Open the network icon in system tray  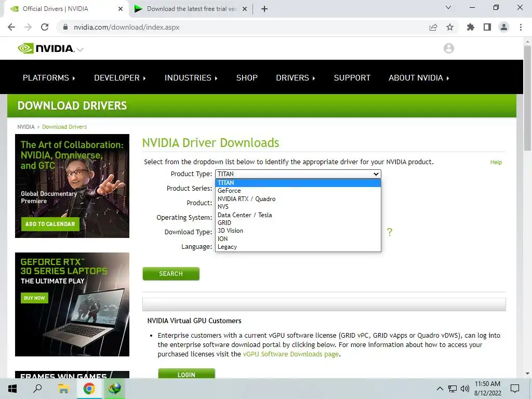click(x=453, y=389)
